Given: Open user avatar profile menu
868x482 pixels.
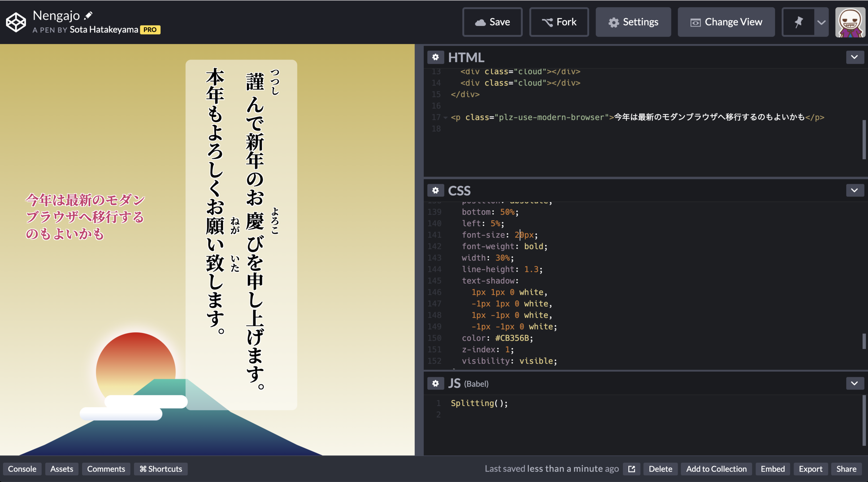Looking at the screenshot, I should (x=850, y=22).
